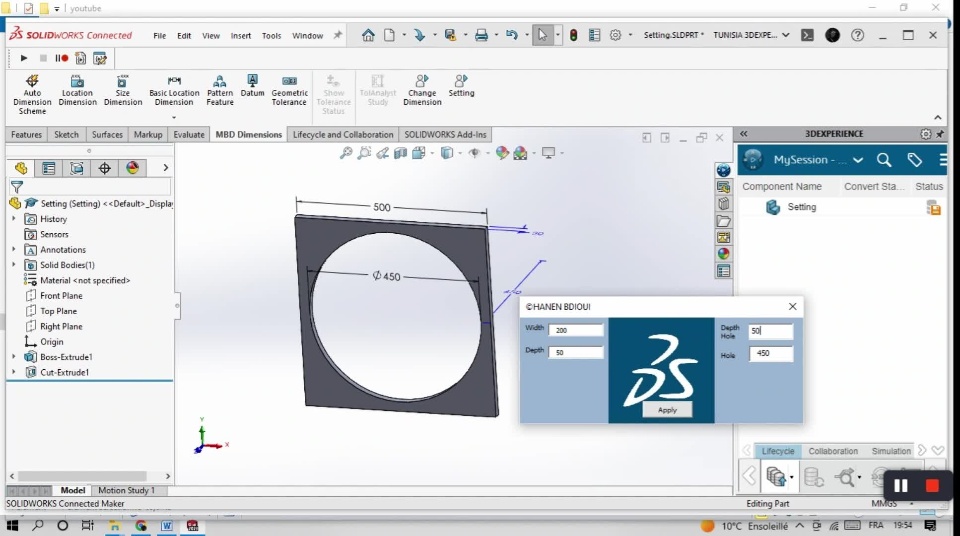Click the Hole input field showing 450
This screenshot has width=960, height=536.
click(771, 353)
